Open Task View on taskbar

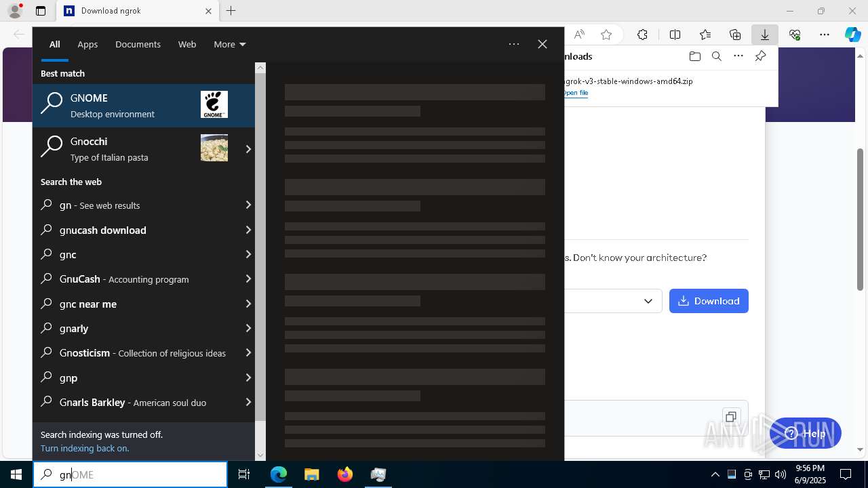pyautogui.click(x=244, y=474)
